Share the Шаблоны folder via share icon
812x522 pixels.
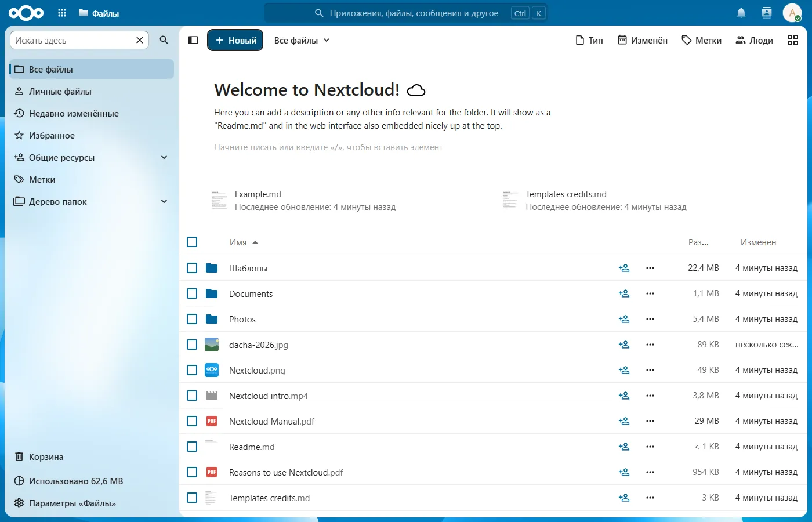point(624,268)
